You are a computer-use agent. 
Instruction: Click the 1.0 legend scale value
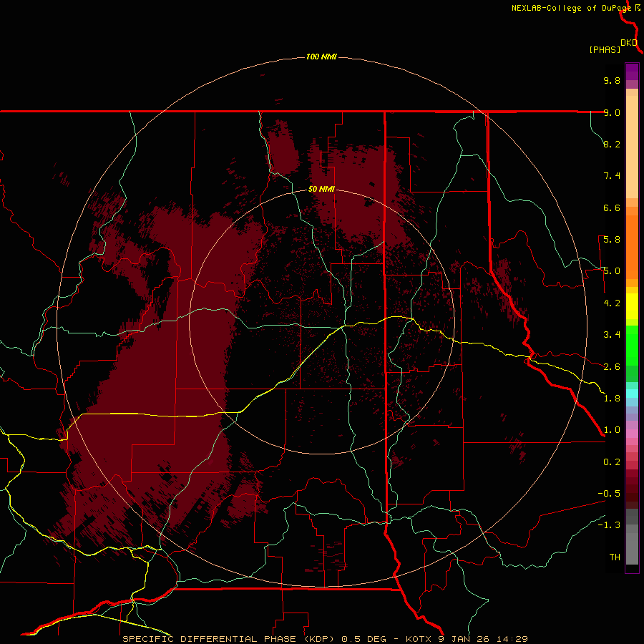click(612, 430)
